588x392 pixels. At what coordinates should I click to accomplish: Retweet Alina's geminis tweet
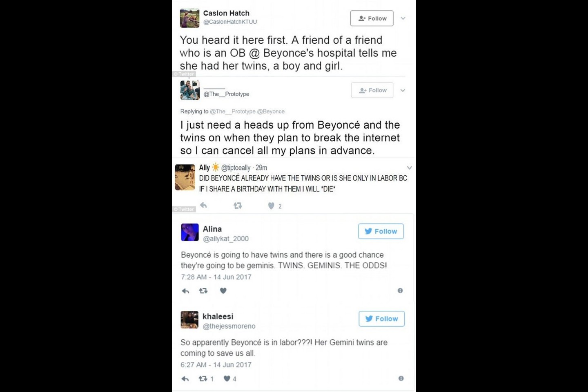(x=203, y=291)
